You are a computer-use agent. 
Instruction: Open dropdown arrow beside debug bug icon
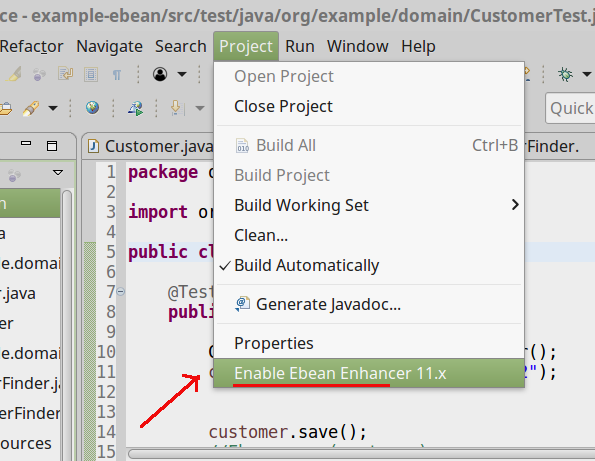(x=587, y=74)
